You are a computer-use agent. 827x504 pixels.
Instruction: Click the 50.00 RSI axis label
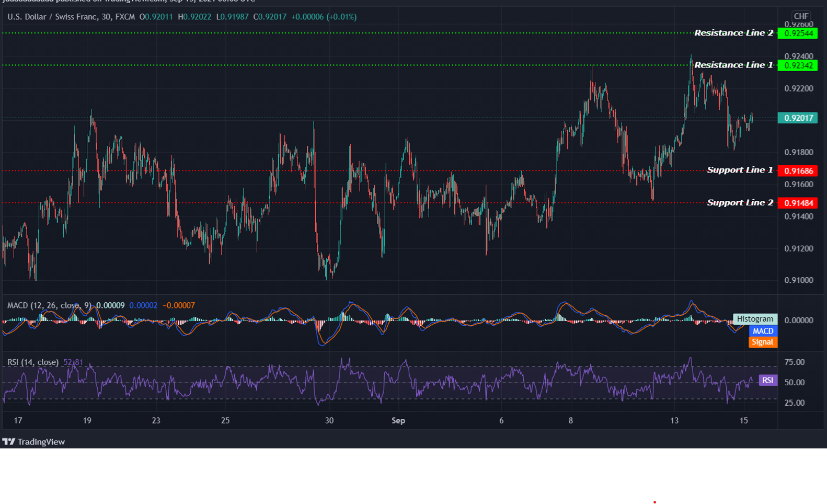(x=795, y=382)
